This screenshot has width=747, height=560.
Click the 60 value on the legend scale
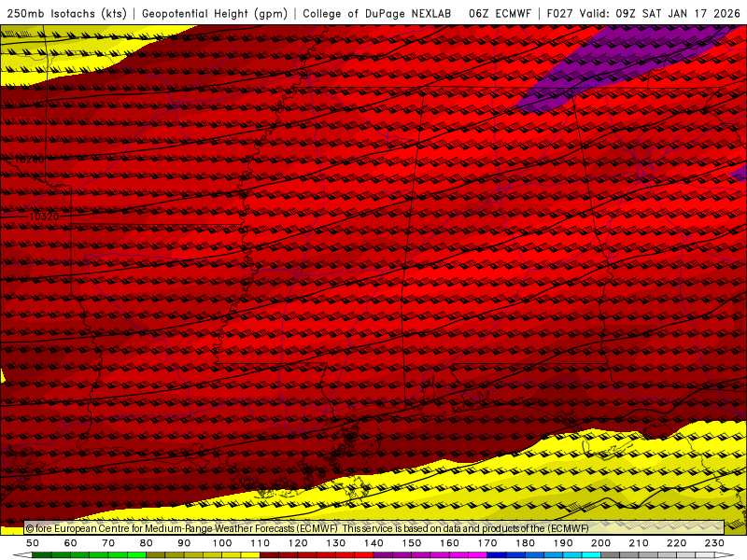point(71,543)
